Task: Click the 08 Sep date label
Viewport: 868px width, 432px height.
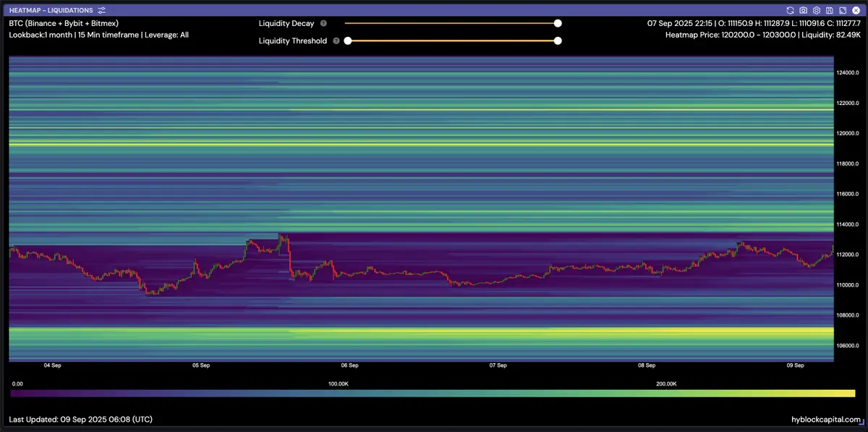Action: 647,365
